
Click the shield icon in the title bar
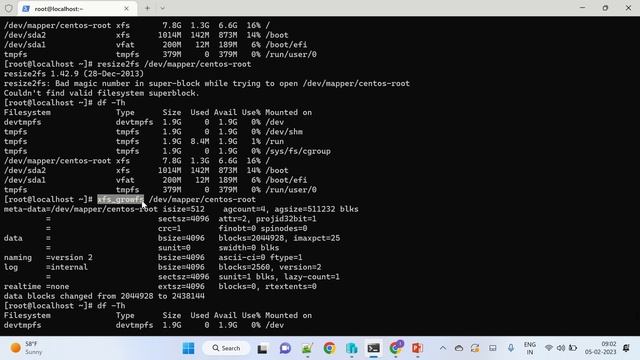click(x=9, y=8)
